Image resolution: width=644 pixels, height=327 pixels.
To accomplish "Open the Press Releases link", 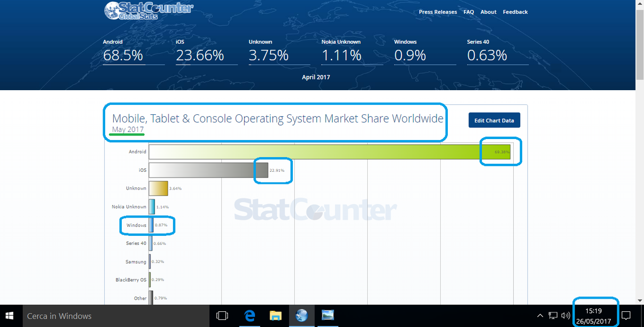I will click(x=438, y=12).
